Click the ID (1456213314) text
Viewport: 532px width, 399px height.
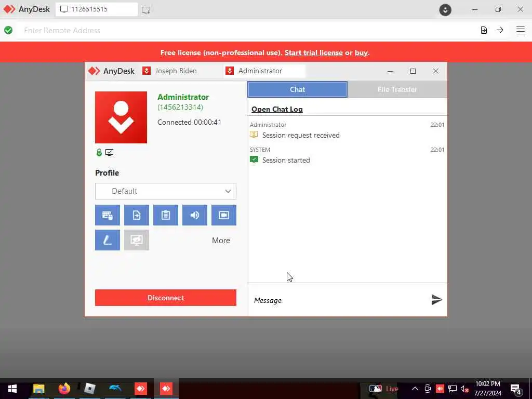[180, 107]
